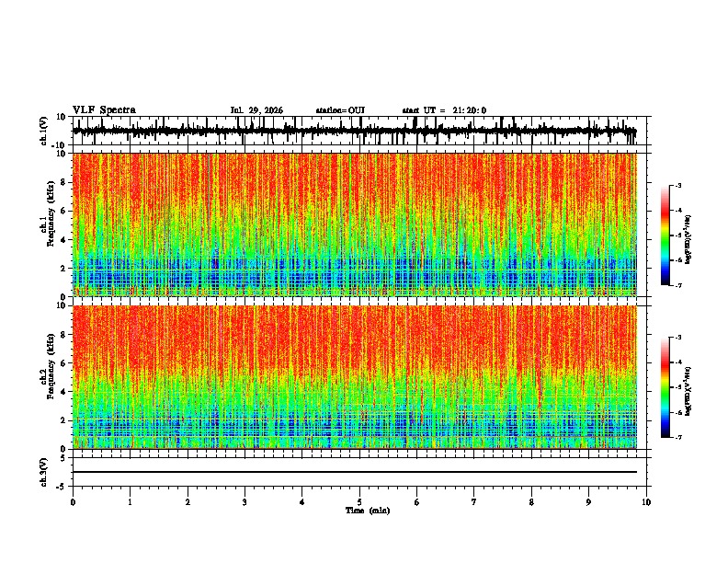Click the "ch.3(V)" axis label
This screenshot has width=728, height=563.
(44, 472)
